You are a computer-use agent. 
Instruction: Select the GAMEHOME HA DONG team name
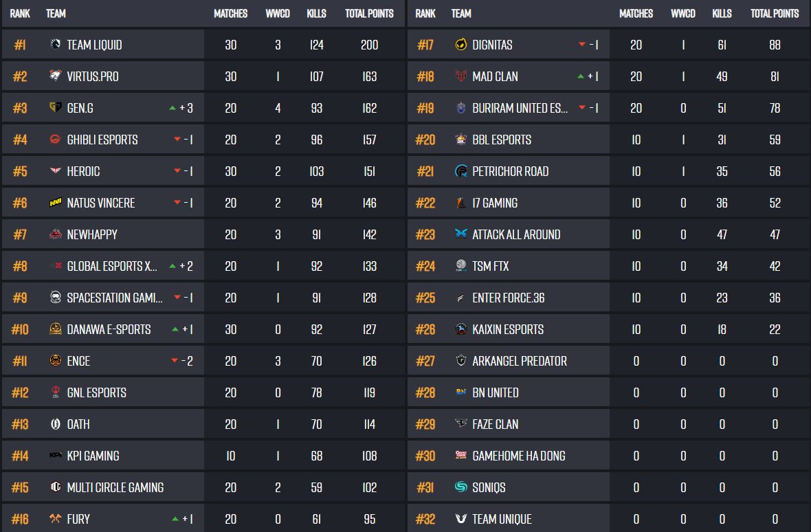pos(519,456)
